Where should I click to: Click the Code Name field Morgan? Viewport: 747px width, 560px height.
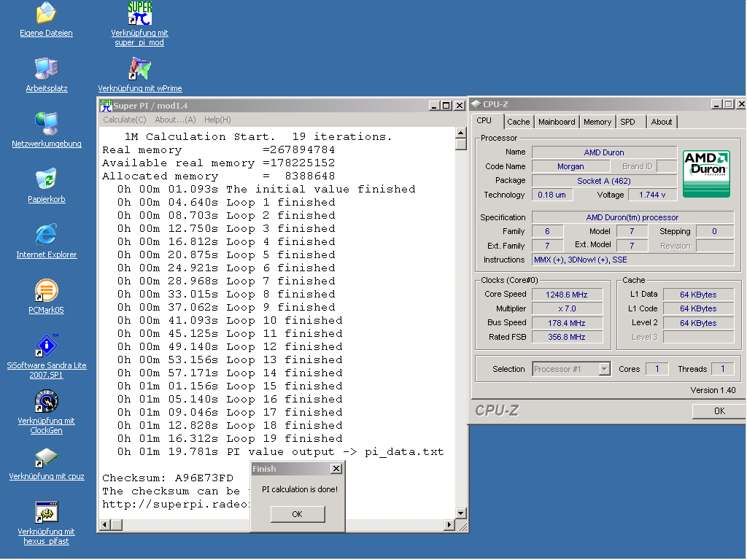(x=570, y=166)
